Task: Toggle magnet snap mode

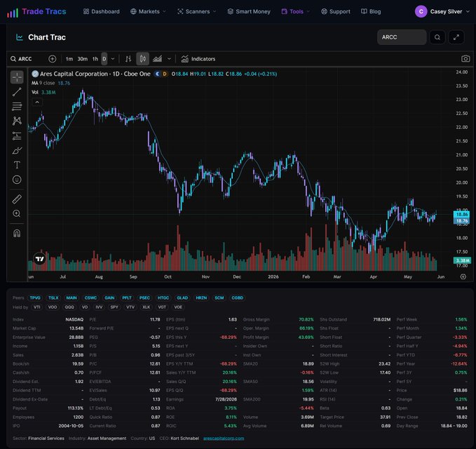Action: pos(17,234)
